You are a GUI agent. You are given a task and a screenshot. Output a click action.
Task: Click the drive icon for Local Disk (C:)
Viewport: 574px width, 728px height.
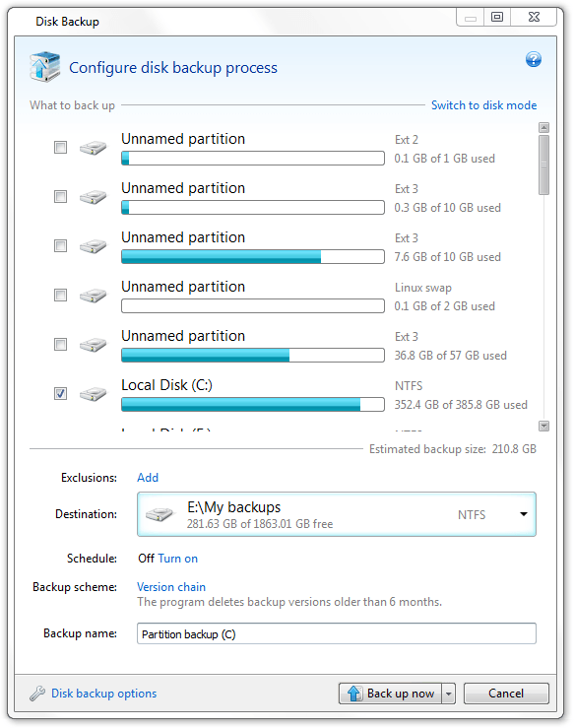[94, 394]
